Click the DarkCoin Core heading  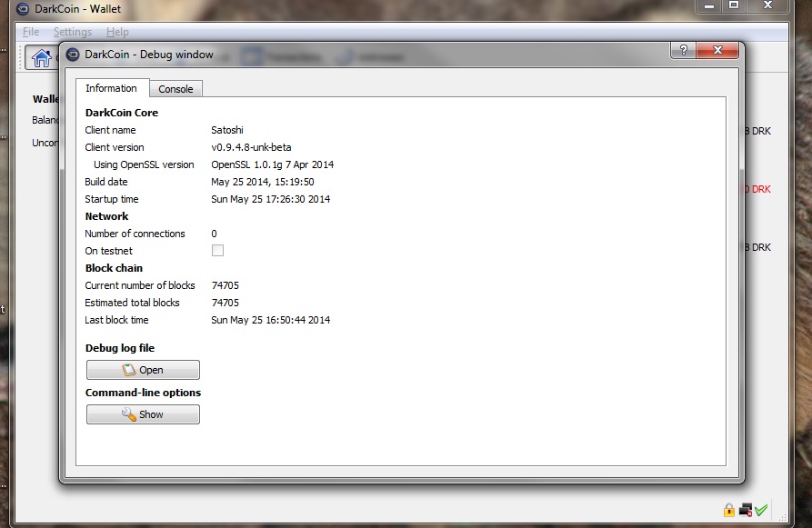[122, 113]
